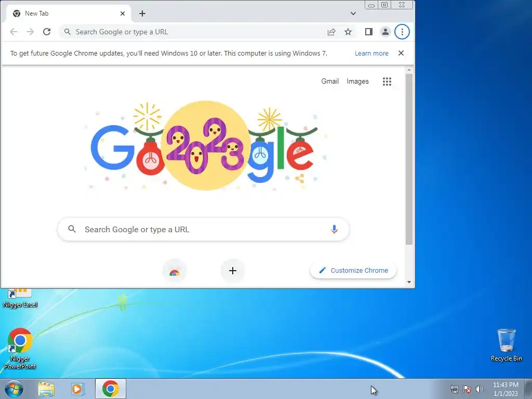This screenshot has width=532, height=399.
Task: Open the Chrome side panel
Action: (x=369, y=32)
